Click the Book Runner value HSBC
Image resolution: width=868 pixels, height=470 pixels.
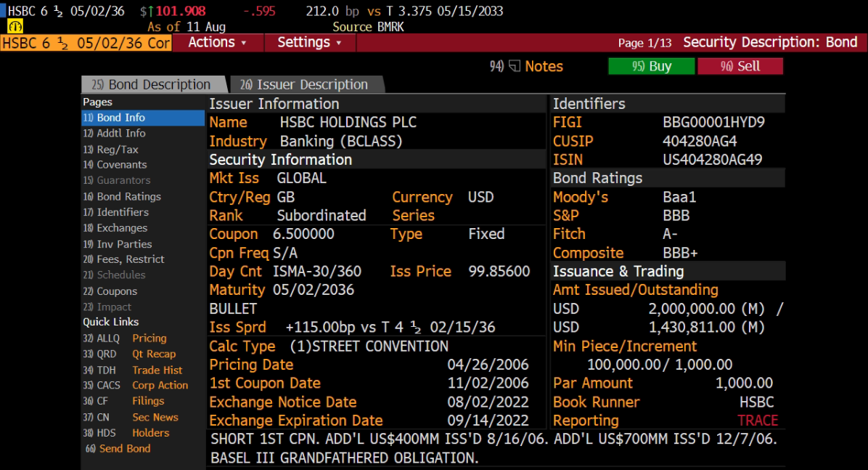[757, 402]
